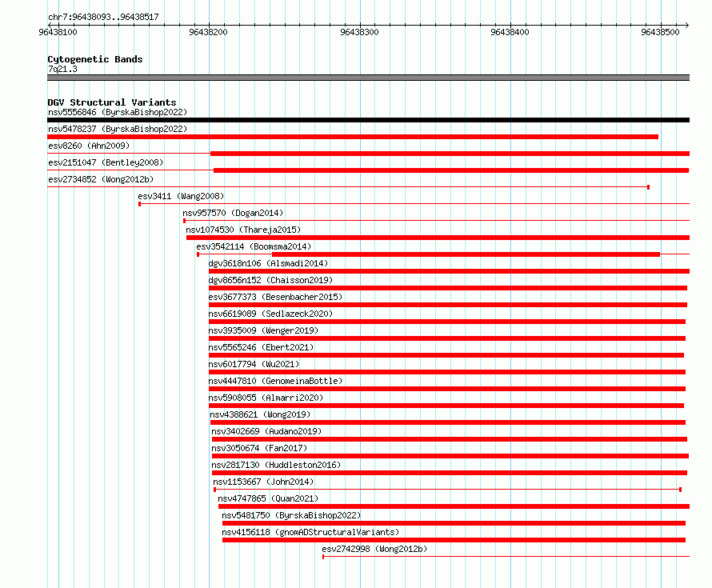Select esv2734852 (Wong2012b) variant label
The height and width of the screenshot is (588, 712).
click(x=101, y=179)
